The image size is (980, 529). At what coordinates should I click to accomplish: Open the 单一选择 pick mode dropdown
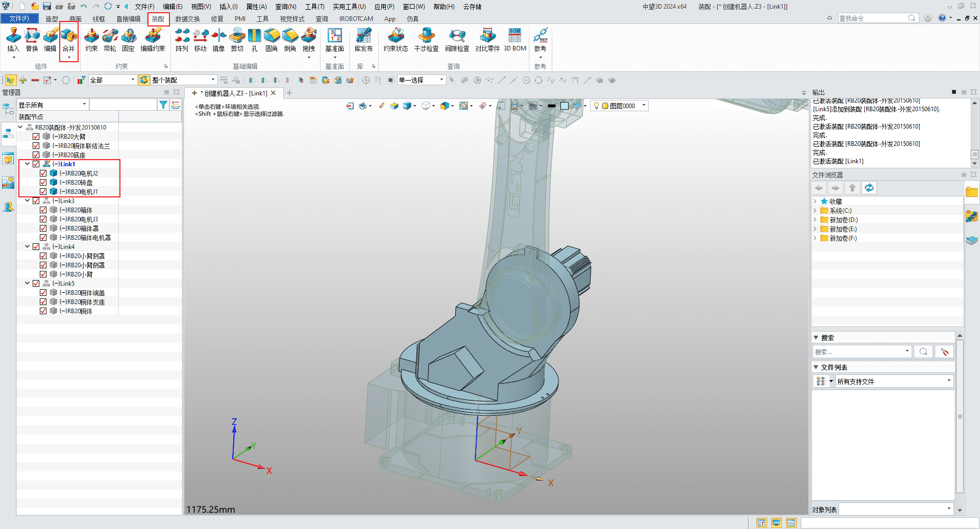click(422, 80)
